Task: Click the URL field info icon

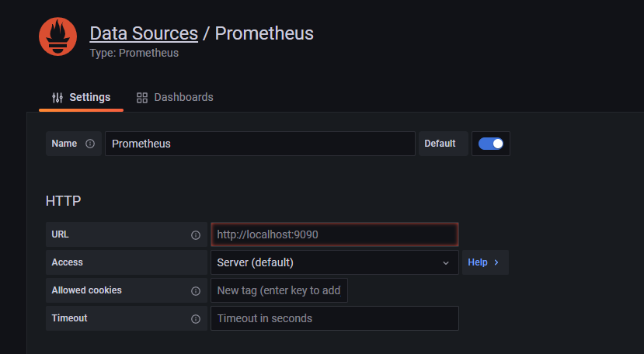Action: pos(196,234)
